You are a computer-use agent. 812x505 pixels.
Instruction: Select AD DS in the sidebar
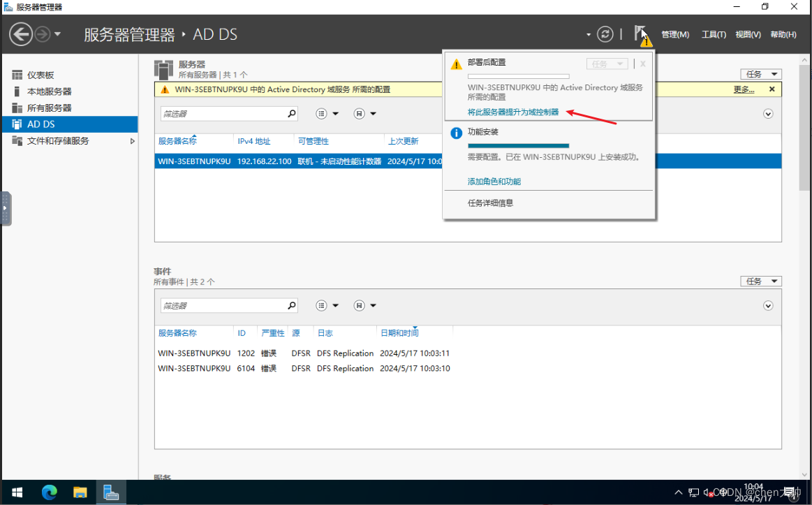click(x=70, y=124)
